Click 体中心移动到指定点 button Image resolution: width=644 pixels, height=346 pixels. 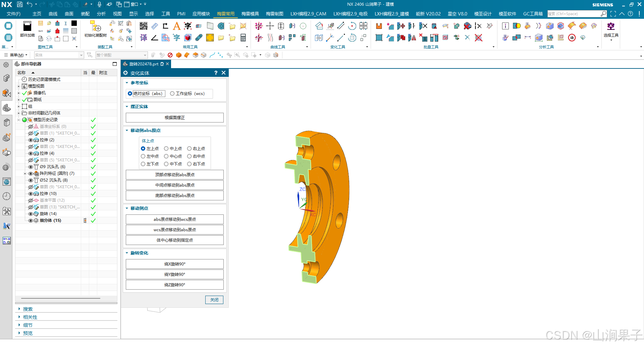tap(175, 240)
